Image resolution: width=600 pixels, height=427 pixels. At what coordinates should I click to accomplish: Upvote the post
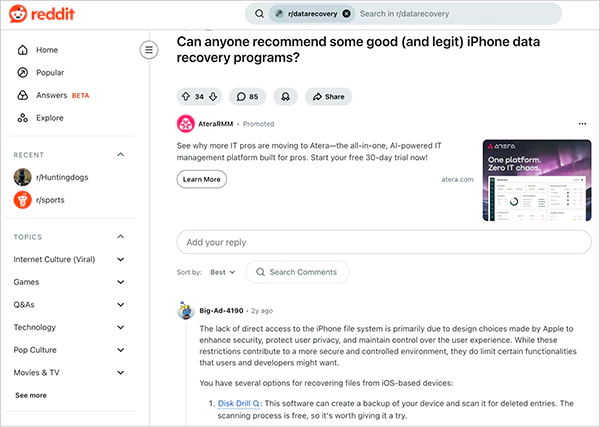click(x=186, y=96)
